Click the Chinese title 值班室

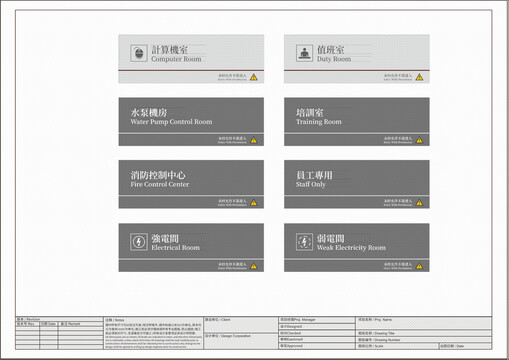tap(330, 50)
